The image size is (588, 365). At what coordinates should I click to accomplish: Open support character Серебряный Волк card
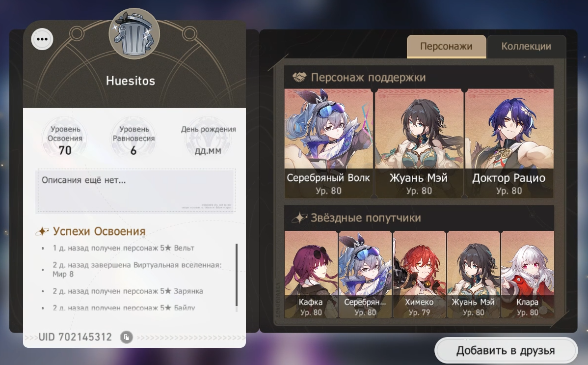pyautogui.click(x=328, y=143)
